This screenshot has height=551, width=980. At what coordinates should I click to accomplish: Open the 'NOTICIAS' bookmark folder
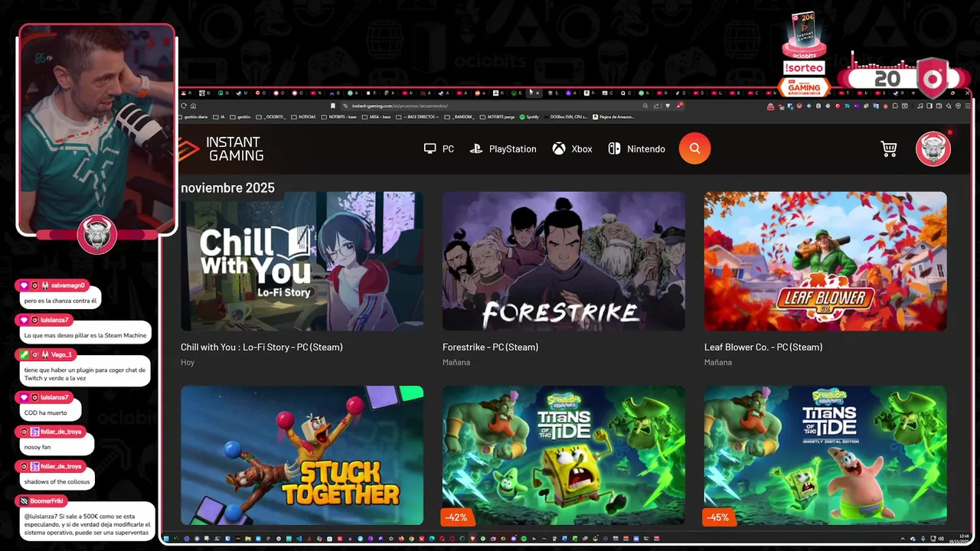pyautogui.click(x=303, y=117)
